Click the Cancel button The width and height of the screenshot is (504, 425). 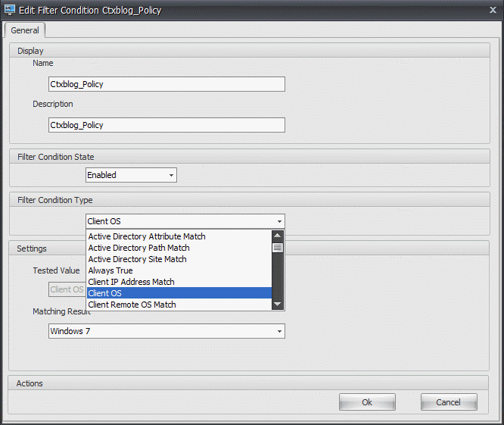pyautogui.click(x=449, y=402)
